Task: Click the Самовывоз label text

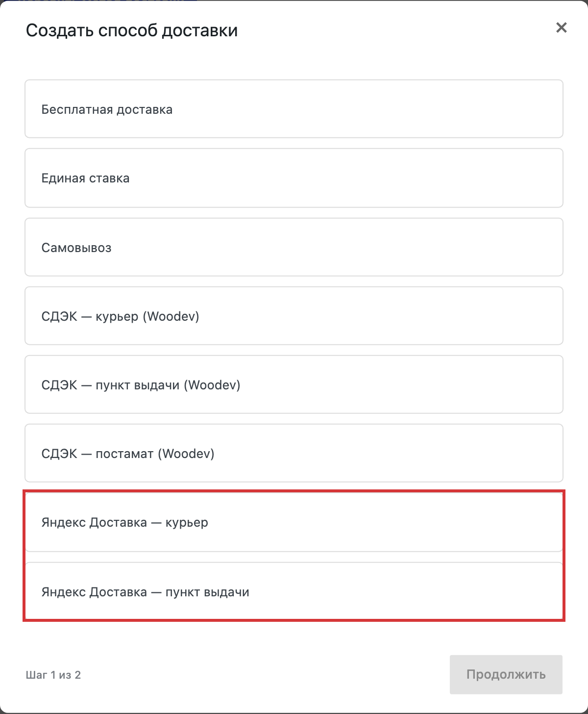Action: pos(76,248)
